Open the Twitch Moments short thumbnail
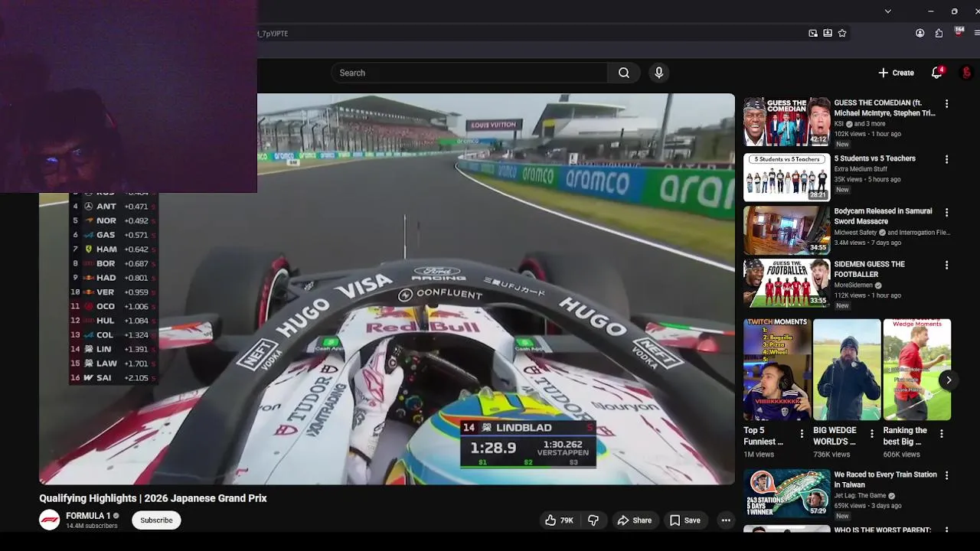The width and height of the screenshot is (980, 551). [777, 370]
